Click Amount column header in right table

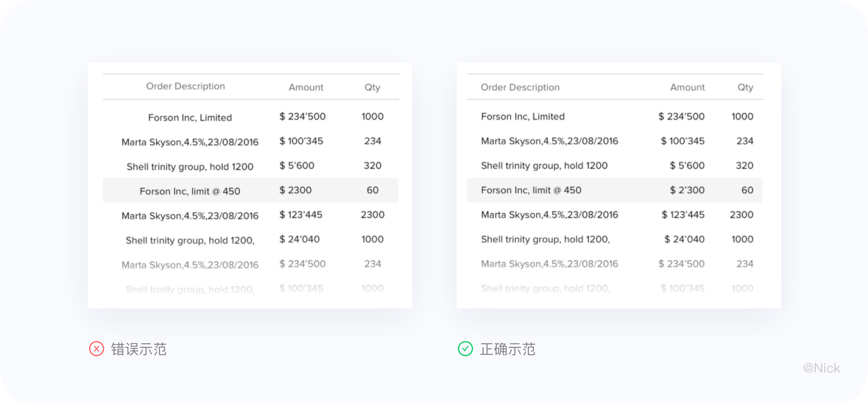687,87
